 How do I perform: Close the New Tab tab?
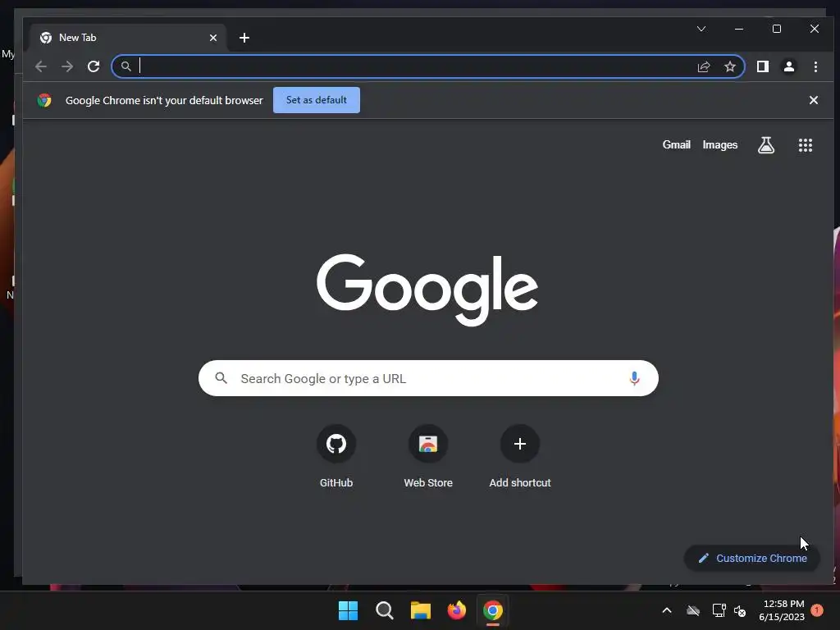pos(213,38)
